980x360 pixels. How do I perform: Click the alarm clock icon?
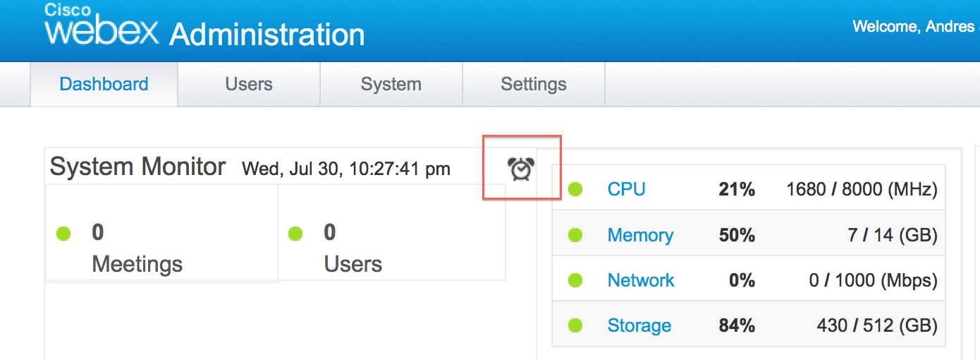(520, 169)
